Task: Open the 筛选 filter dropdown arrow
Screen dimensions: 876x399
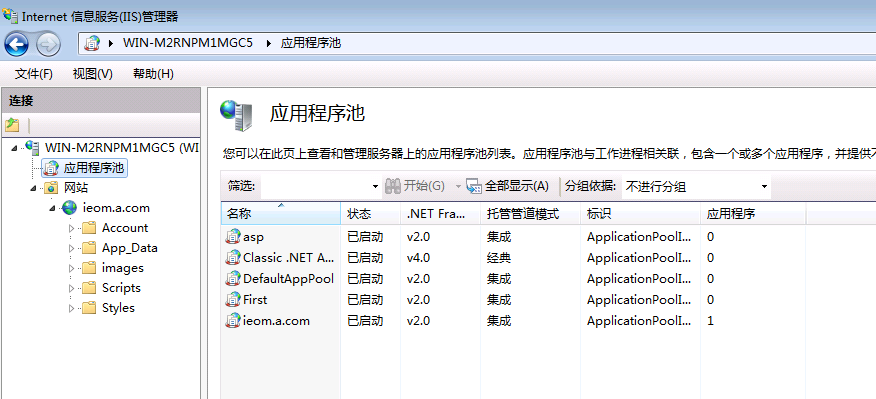Action: [375, 187]
